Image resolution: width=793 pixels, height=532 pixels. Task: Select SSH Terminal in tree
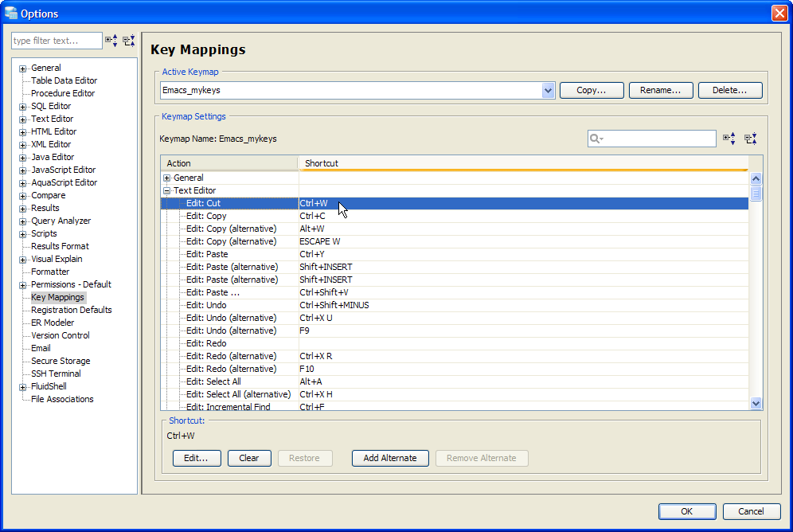click(x=56, y=374)
